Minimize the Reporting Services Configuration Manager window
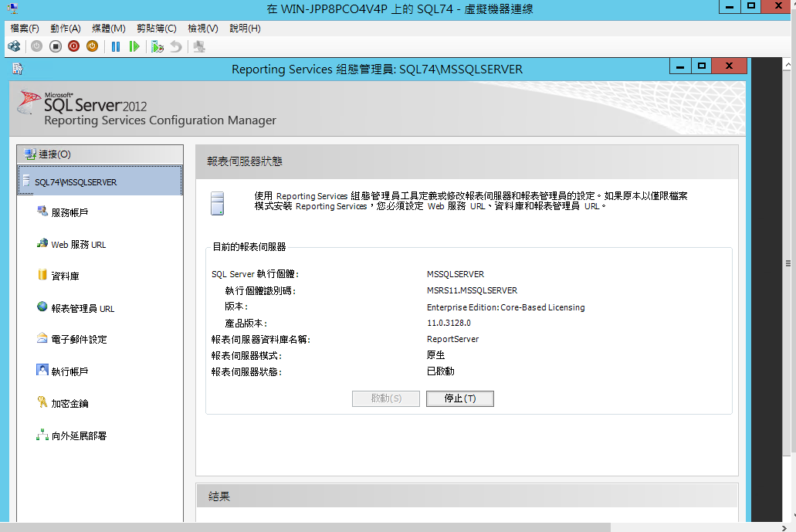Image resolution: width=796 pixels, height=532 pixels. (680, 66)
